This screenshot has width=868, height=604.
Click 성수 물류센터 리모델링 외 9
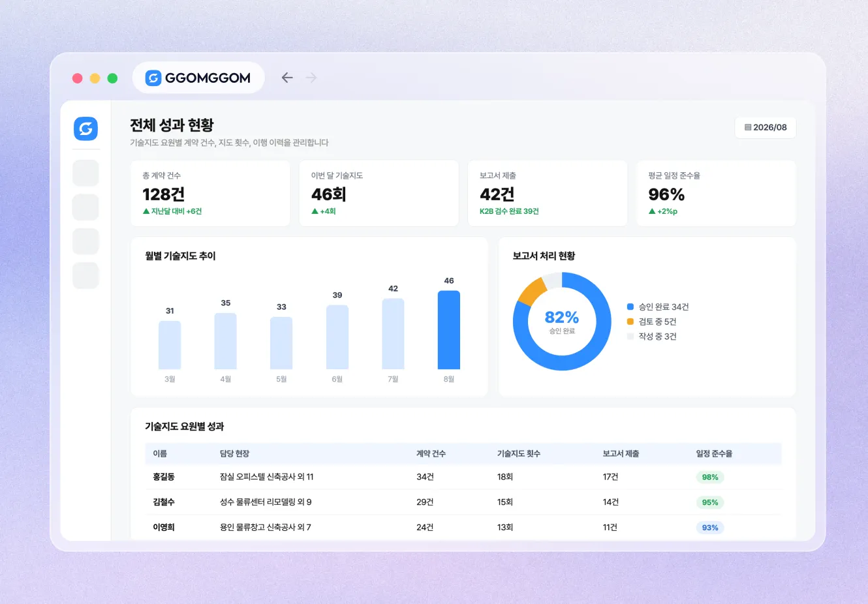(x=266, y=502)
